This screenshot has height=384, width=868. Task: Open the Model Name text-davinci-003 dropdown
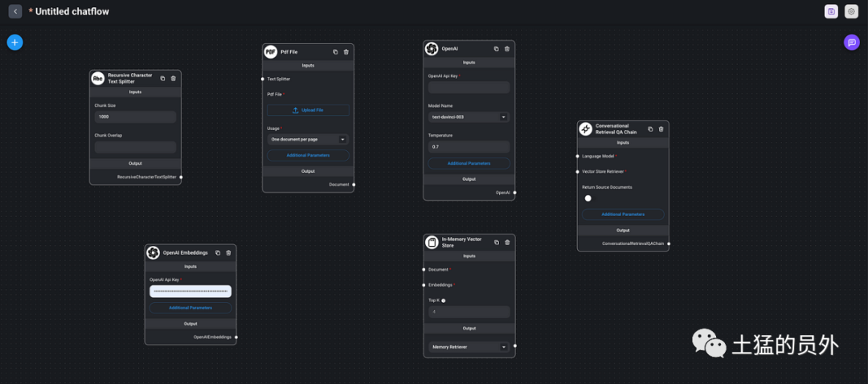click(x=469, y=117)
